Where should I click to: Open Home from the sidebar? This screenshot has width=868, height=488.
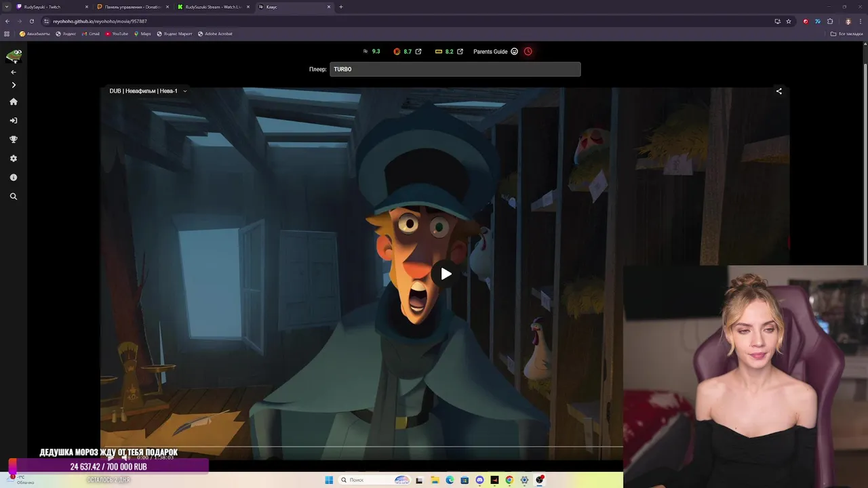13,102
